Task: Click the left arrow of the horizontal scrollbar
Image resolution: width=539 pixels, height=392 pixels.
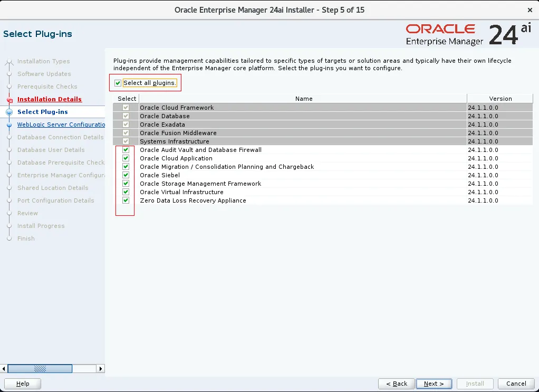Action: pyautogui.click(x=4, y=368)
